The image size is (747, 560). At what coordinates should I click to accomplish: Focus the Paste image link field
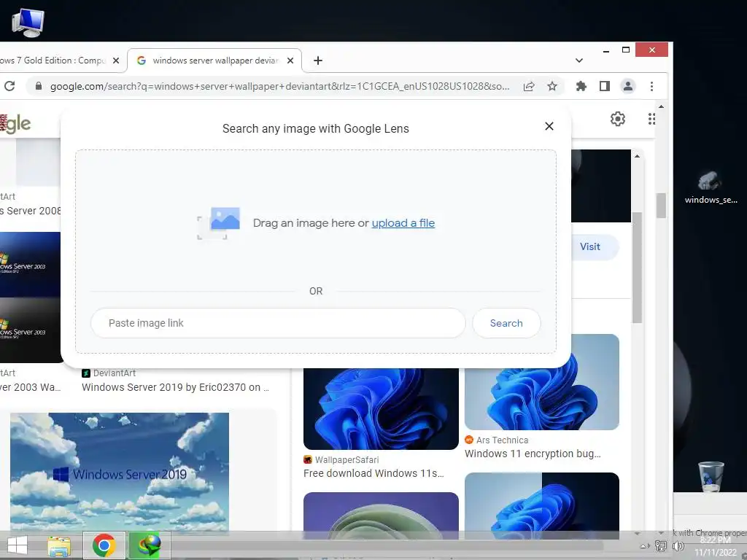(x=278, y=323)
